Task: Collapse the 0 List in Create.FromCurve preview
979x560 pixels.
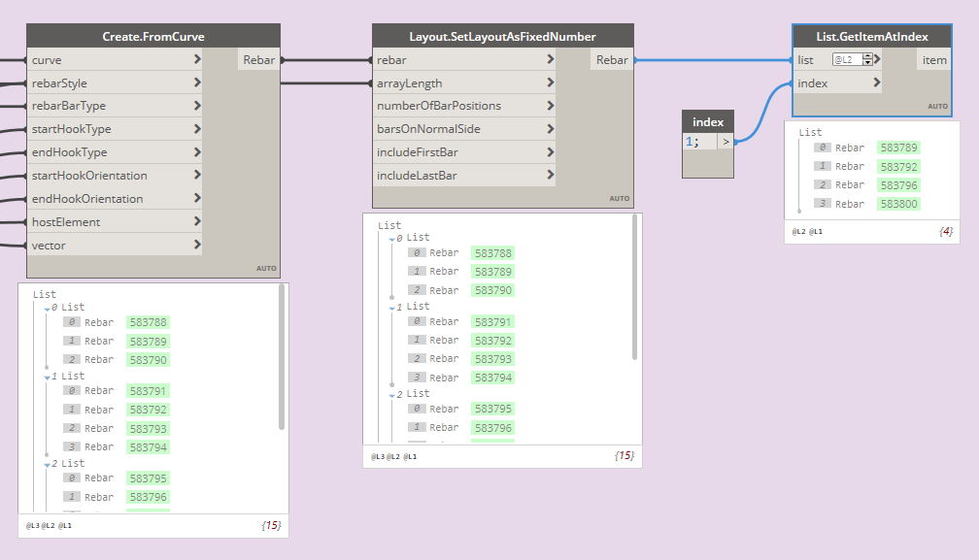Action: click(48, 308)
